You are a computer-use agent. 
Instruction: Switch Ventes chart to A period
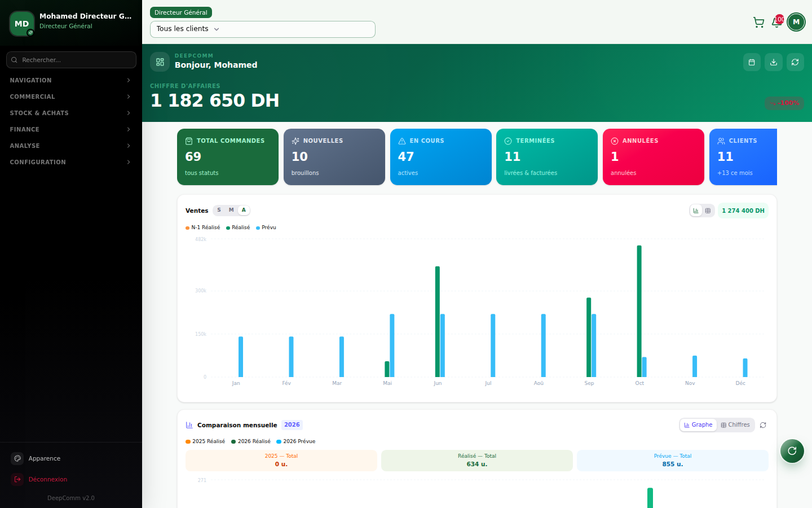point(244,210)
